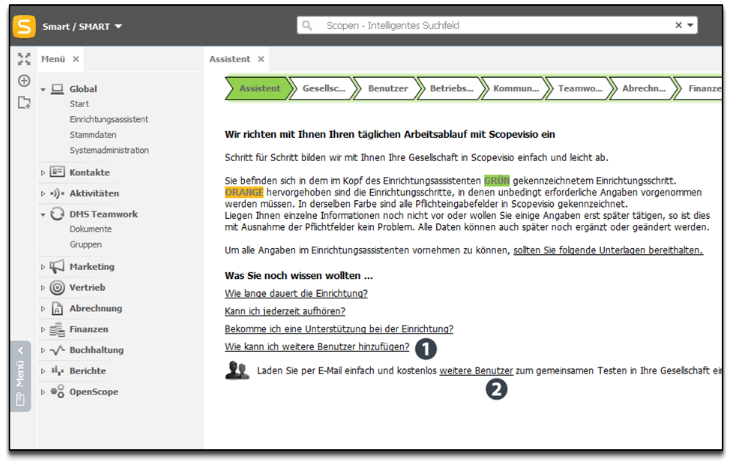The height and width of the screenshot is (464, 732).
Task: Click the 'weitere Benutzer' invitation link
Action: point(476,371)
